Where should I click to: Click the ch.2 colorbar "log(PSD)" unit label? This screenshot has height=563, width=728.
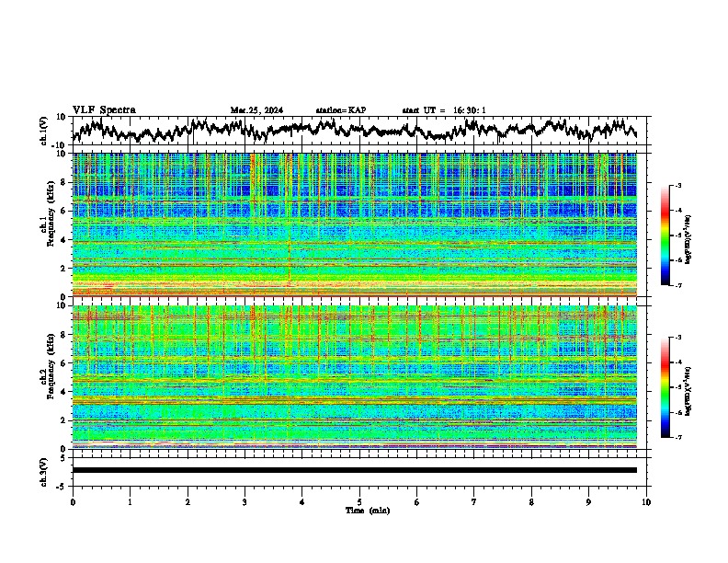click(x=688, y=392)
